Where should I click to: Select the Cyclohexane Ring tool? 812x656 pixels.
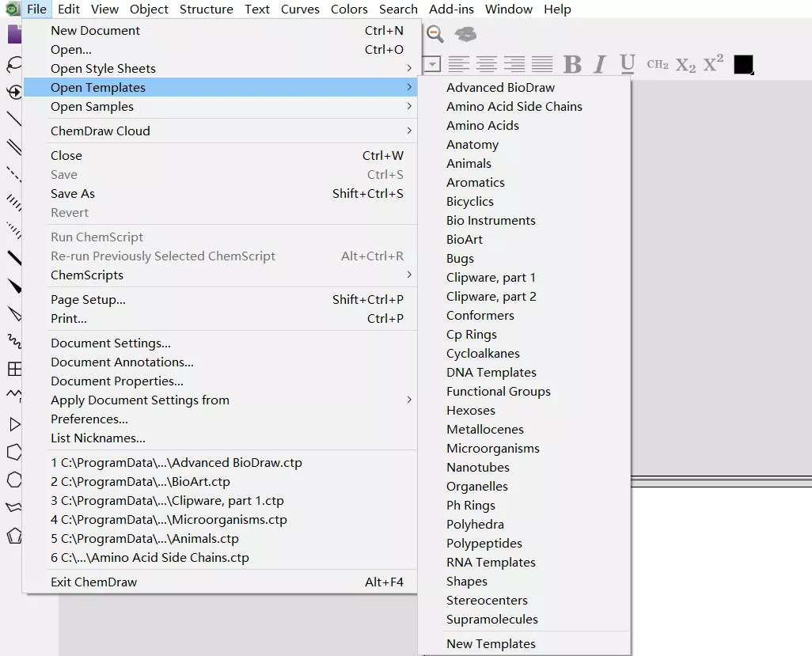(14, 452)
